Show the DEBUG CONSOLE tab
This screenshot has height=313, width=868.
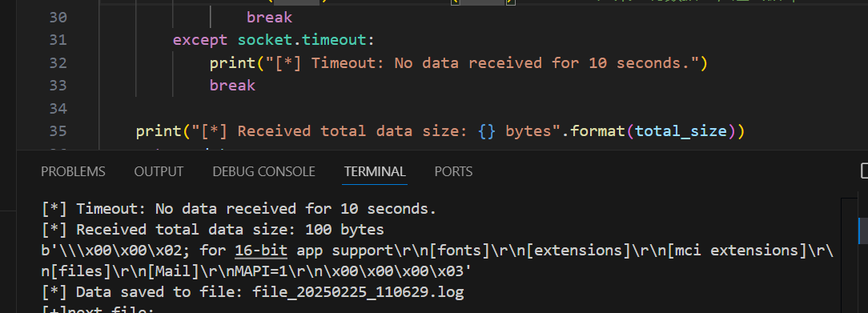pos(264,171)
